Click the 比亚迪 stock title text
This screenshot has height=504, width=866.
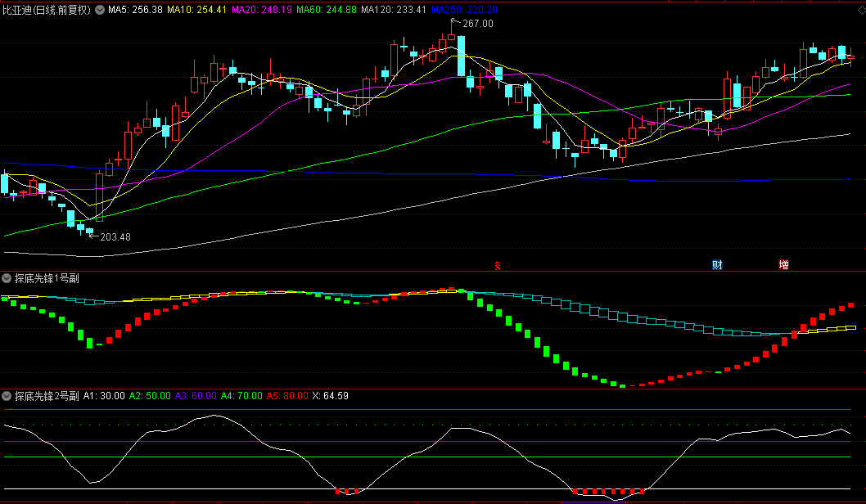tap(17, 10)
